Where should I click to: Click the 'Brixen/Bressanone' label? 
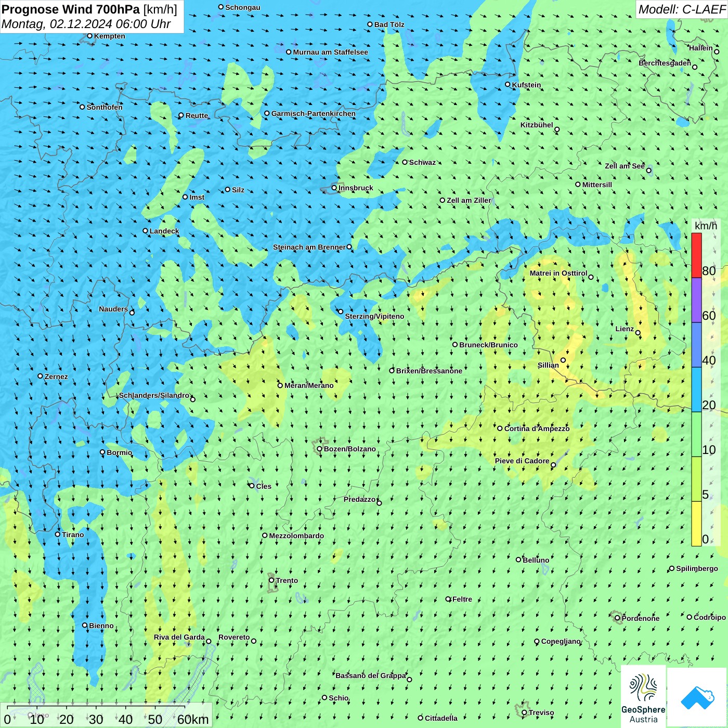430,371
